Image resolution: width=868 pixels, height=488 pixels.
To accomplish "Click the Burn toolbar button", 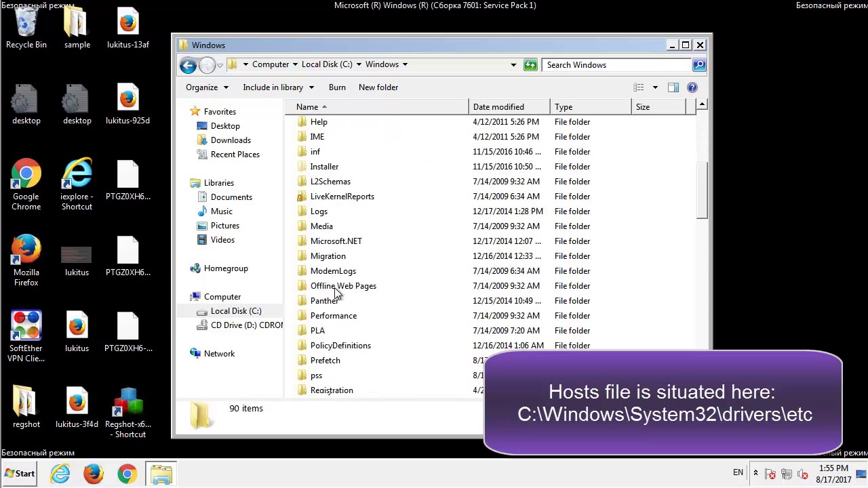I will click(337, 87).
